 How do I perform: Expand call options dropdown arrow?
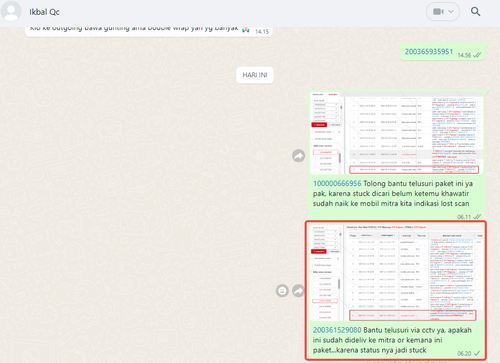click(451, 12)
